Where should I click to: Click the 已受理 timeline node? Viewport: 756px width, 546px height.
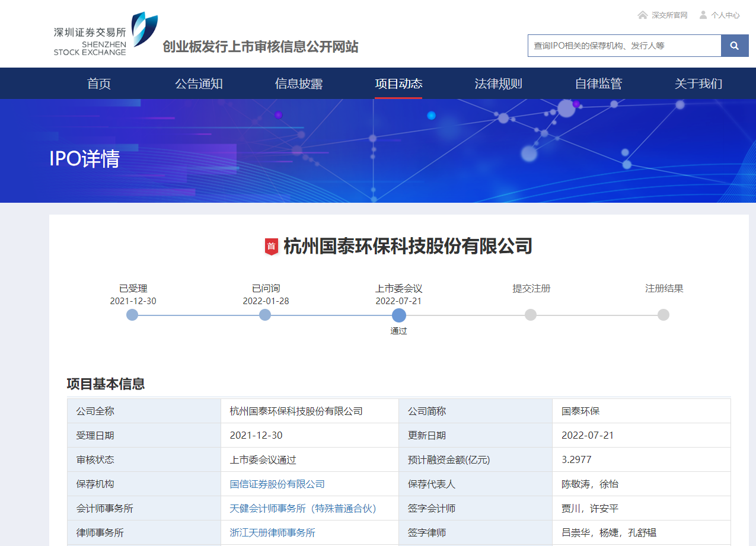[x=132, y=315]
